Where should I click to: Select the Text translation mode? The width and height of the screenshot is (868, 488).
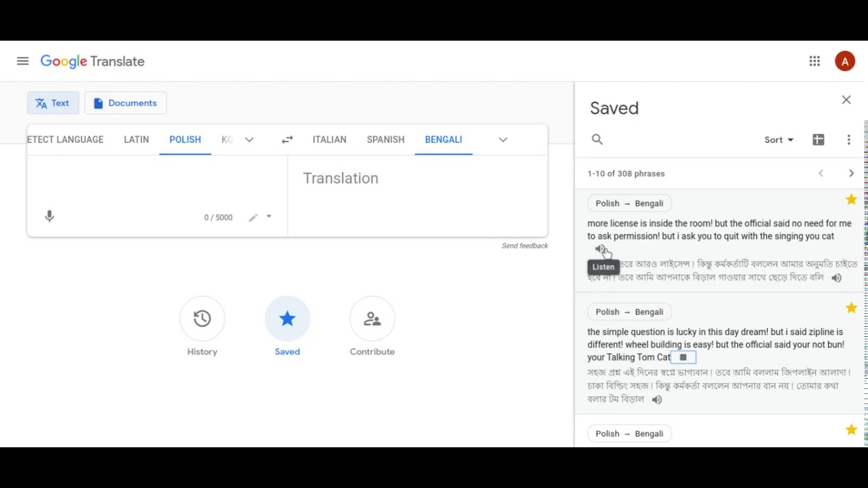click(x=53, y=103)
